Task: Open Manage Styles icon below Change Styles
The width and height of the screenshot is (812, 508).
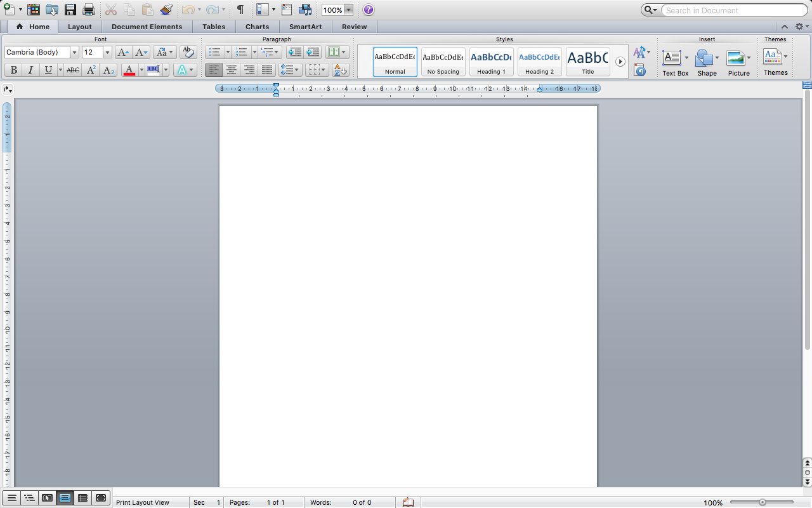Action: (x=639, y=70)
